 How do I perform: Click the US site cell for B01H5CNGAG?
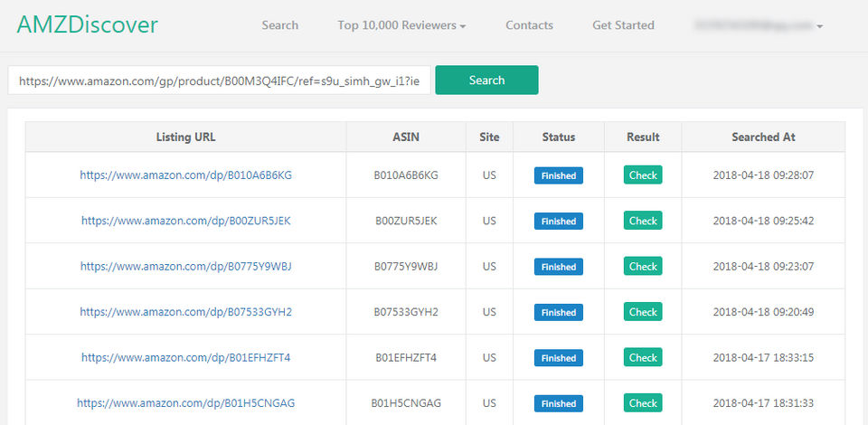point(489,403)
